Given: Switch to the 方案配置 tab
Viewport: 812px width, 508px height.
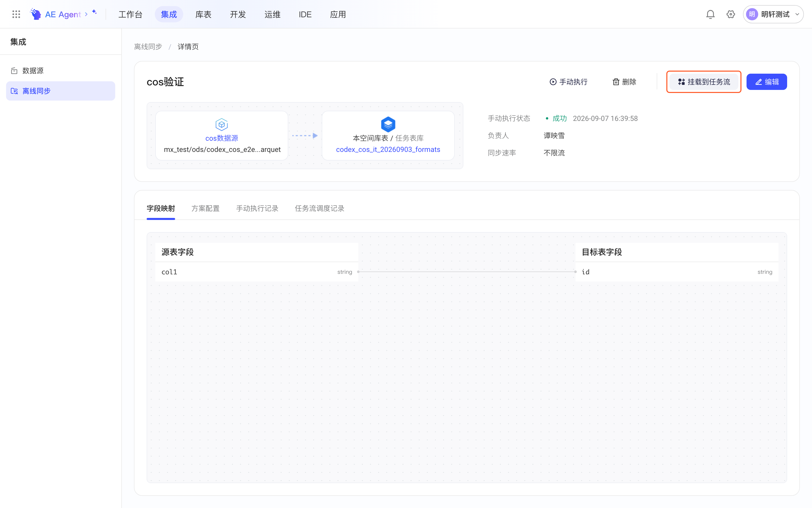Looking at the screenshot, I should tap(205, 208).
